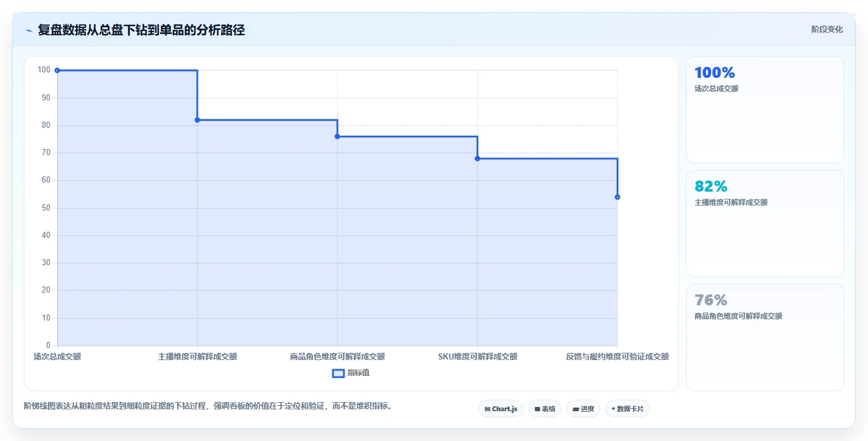
Task: Toggle the 指标值 legend swatch
Action: point(338,373)
